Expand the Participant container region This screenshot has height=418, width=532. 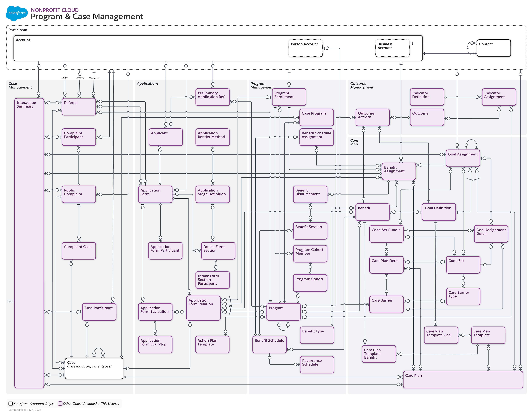(18, 30)
